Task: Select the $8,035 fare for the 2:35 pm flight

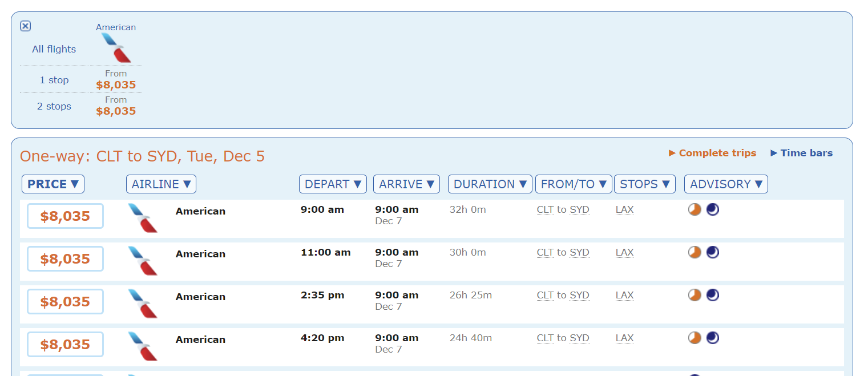Action: (65, 302)
